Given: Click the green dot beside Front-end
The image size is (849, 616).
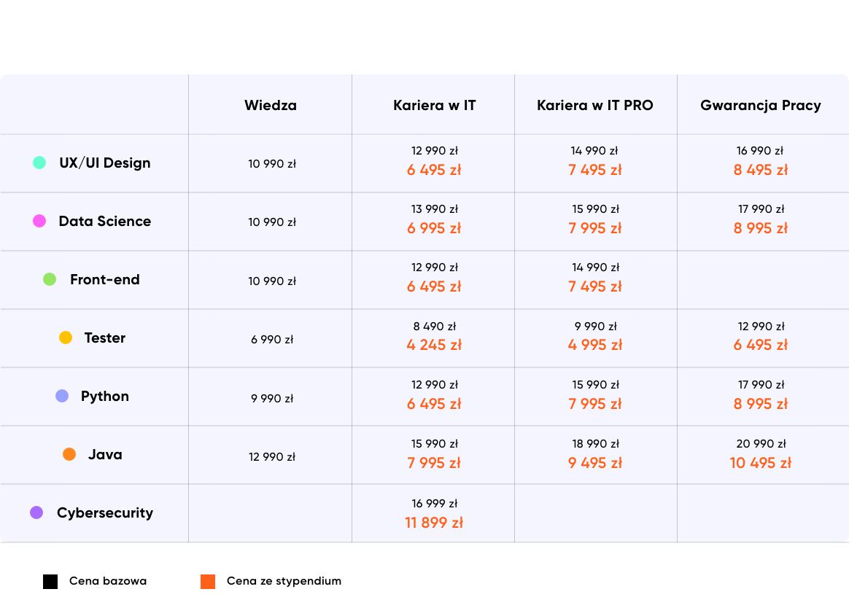Looking at the screenshot, I should pyautogui.click(x=50, y=279).
